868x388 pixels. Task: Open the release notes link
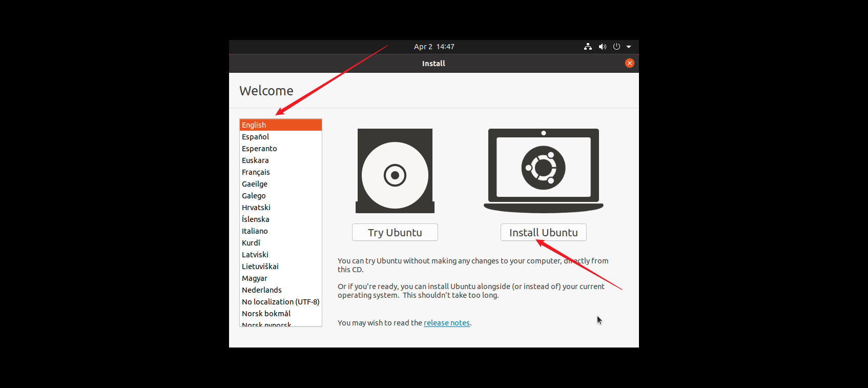click(447, 323)
